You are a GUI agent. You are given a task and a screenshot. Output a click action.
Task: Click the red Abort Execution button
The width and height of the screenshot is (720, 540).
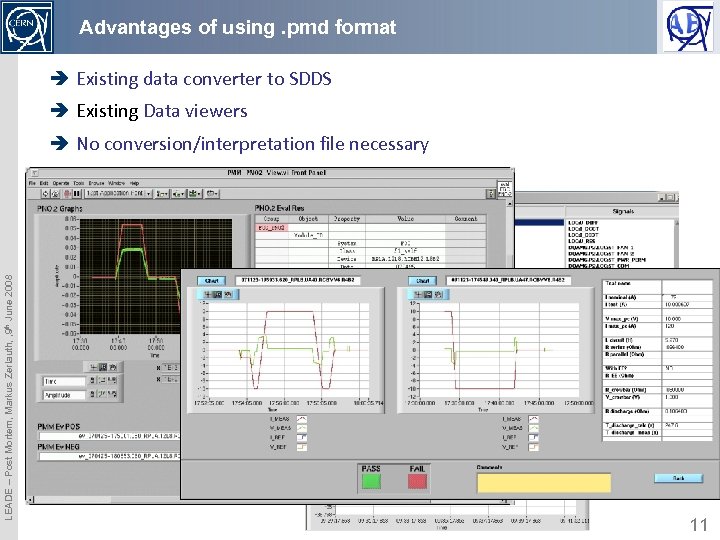click(67, 194)
